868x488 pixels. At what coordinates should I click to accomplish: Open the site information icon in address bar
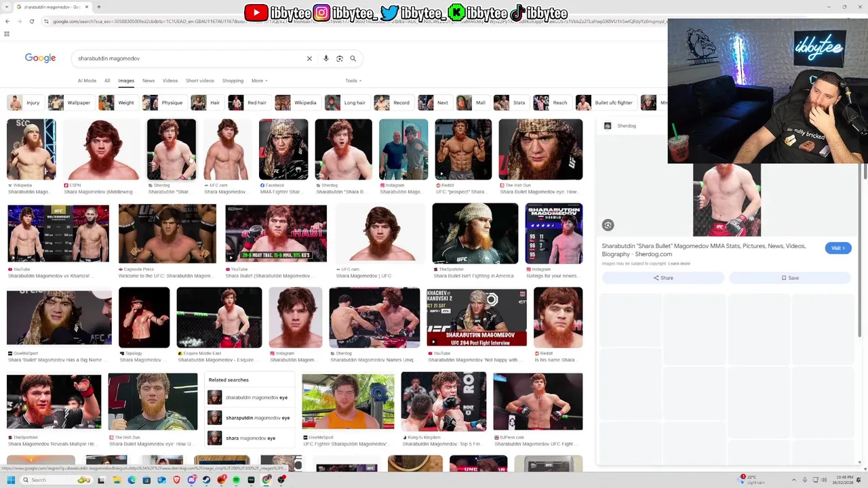click(x=46, y=21)
